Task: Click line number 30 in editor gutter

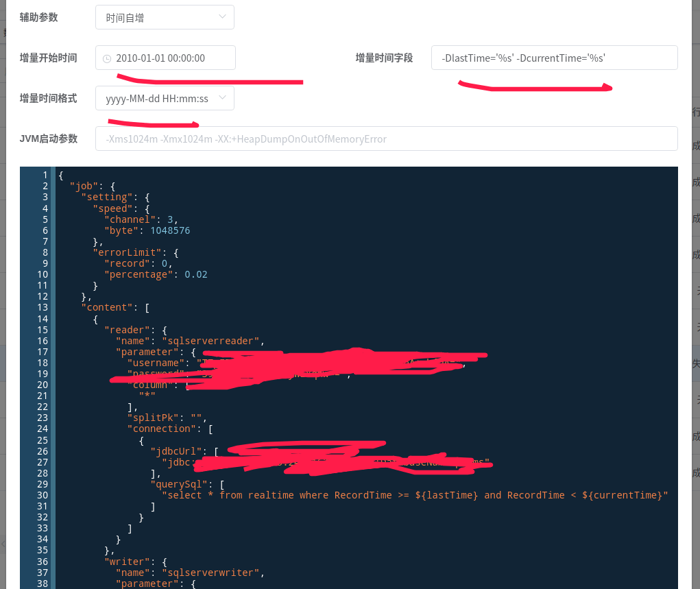Action: click(42, 495)
